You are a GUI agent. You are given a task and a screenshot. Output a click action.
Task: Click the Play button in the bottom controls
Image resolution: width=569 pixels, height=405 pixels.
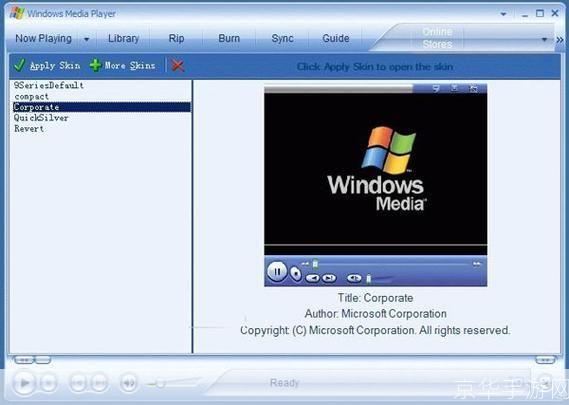click(24, 382)
